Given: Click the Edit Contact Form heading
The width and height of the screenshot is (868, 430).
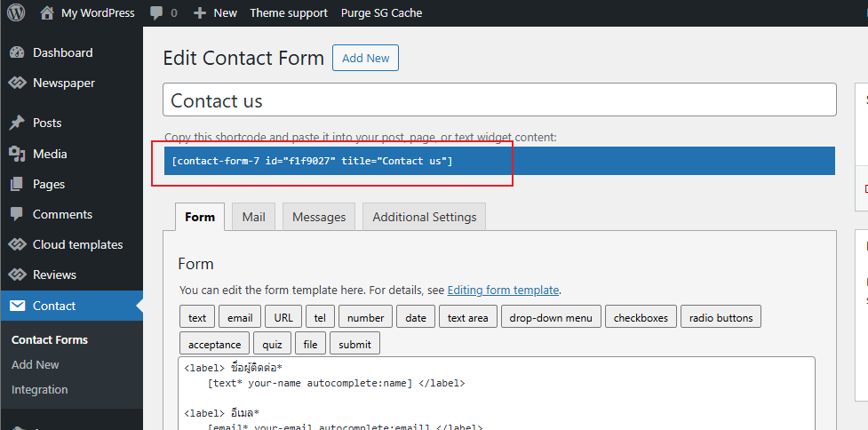Looking at the screenshot, I should (x=243, y=58).
